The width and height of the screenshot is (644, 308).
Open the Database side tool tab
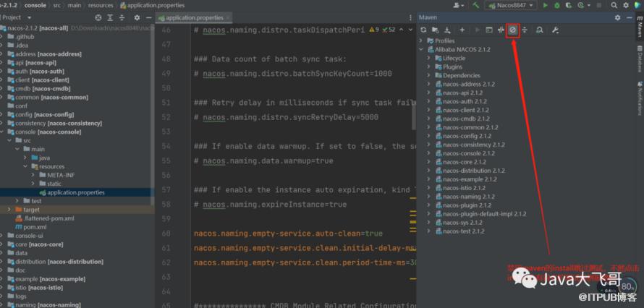pyautogui.click(x=639, y=60)
